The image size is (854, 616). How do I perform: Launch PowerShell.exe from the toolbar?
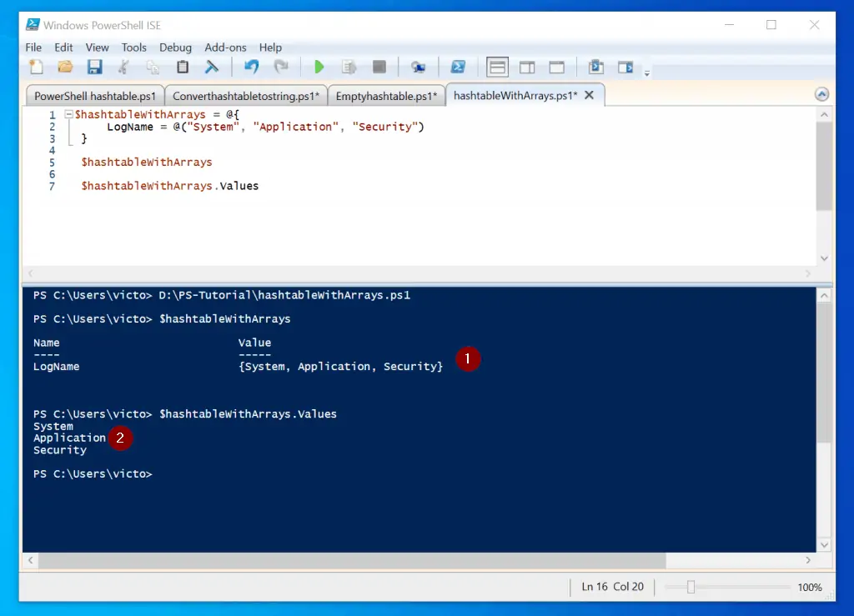(459, 67)
